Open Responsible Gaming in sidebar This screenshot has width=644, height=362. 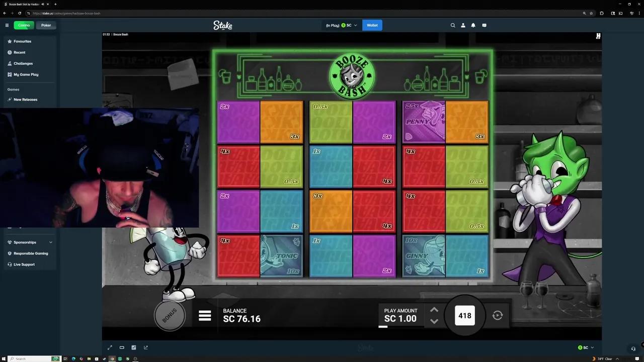(30, 253)
